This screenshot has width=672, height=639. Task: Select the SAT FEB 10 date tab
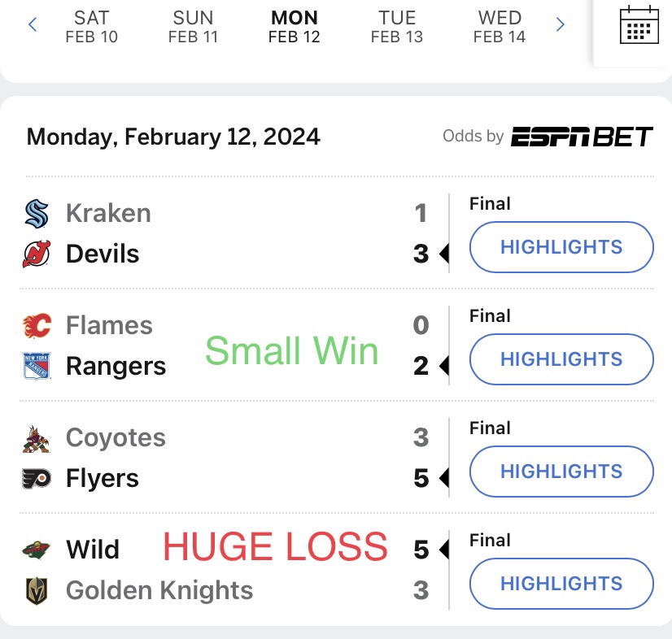click(x=91, y=27)
